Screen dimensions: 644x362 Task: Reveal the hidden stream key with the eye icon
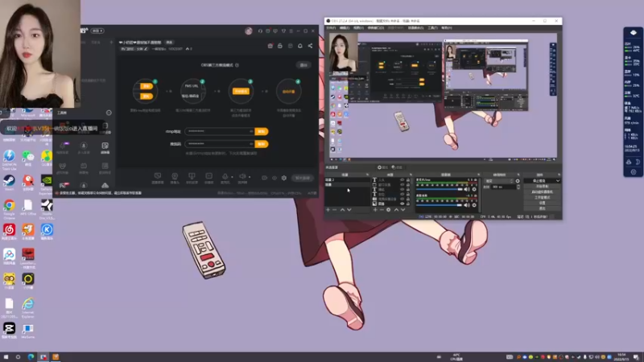tap(251, 144)
